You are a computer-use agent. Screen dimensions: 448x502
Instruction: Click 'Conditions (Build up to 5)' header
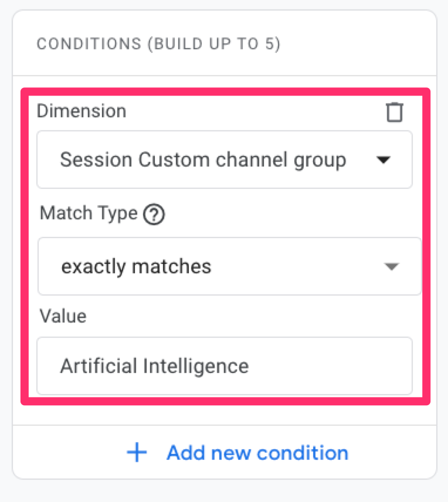(x=158, y=45)
